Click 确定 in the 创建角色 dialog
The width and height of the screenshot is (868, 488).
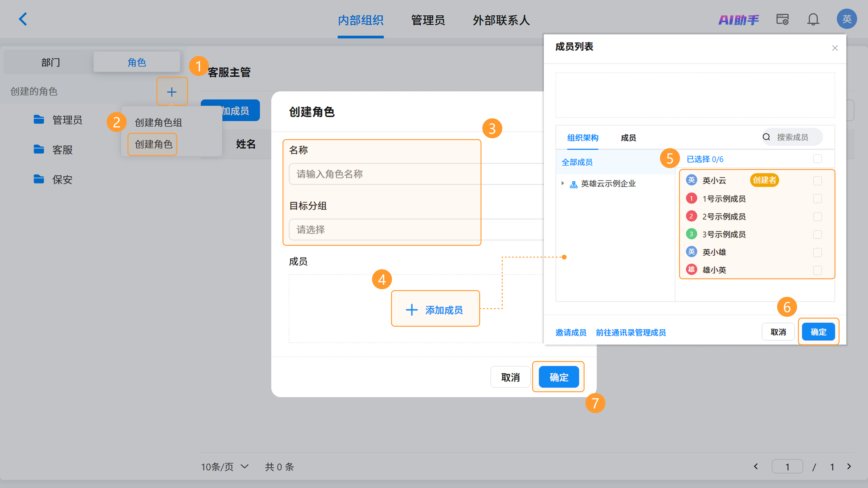(x=559, y=377)
